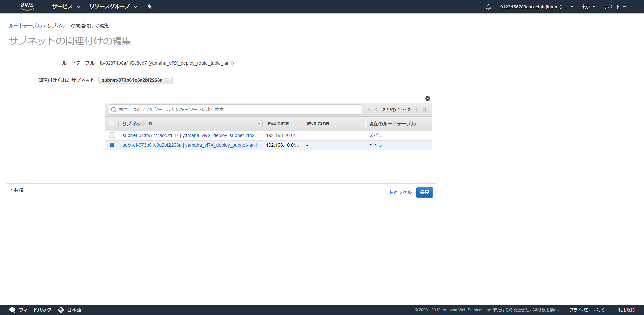
Task: Go to next page of subnets
Action: 417,110
